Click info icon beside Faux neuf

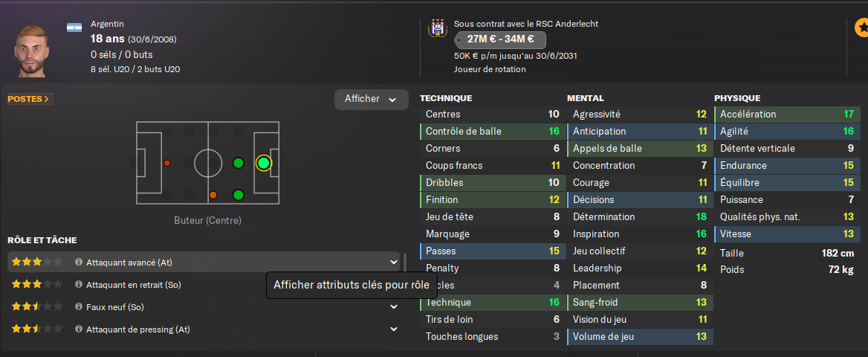(x=79, y=306)
